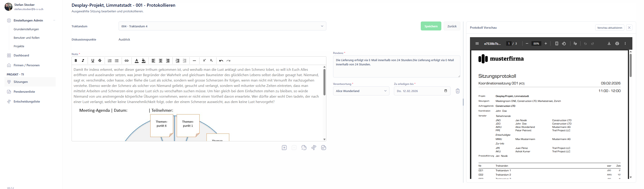Viewport: 644px width, 189px height.
Task: Open the Verantwortung dropdown showing Alice Wunderland
Action: [x=361, y=91]
